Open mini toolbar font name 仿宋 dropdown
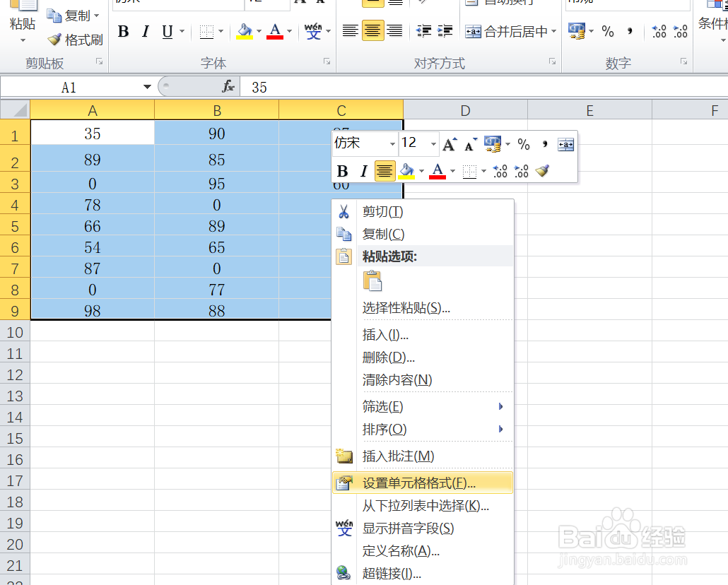Screen dimensions: 728x585 tap(392, 144)
